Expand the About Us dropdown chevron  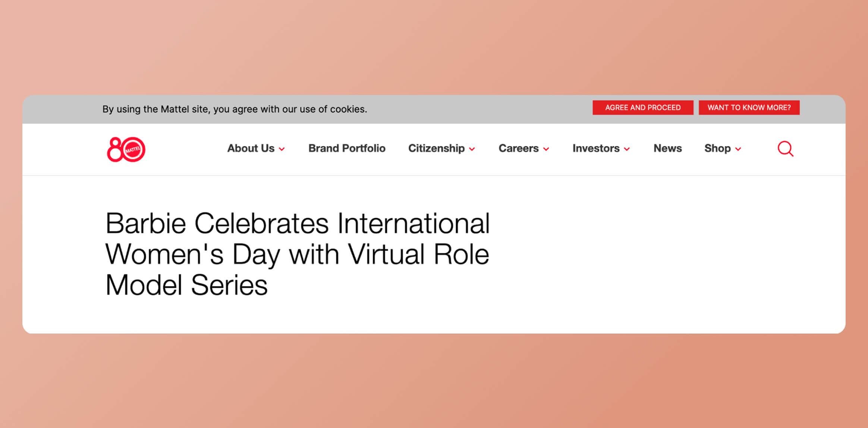pos(282,149)
